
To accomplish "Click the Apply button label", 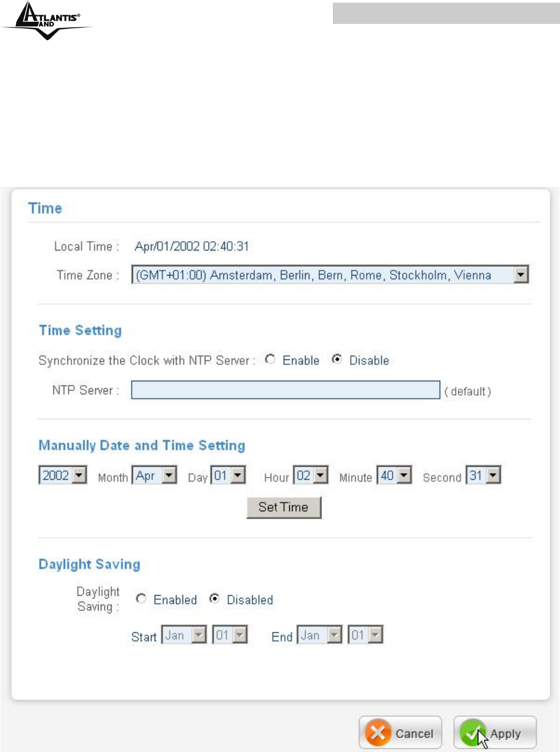I will pos(506,733).
